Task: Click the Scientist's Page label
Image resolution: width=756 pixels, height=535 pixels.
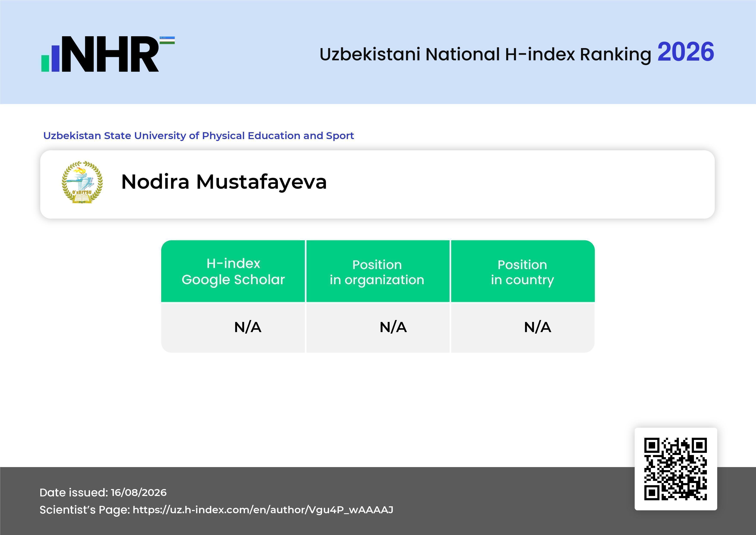Action: tap(85, 510)
